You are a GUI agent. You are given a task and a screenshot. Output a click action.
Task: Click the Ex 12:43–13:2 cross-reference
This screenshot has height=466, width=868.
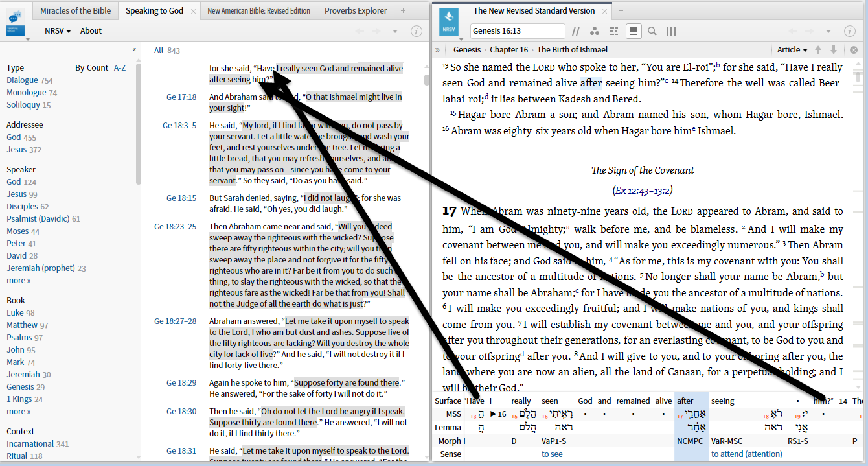(x=643, y=191)
